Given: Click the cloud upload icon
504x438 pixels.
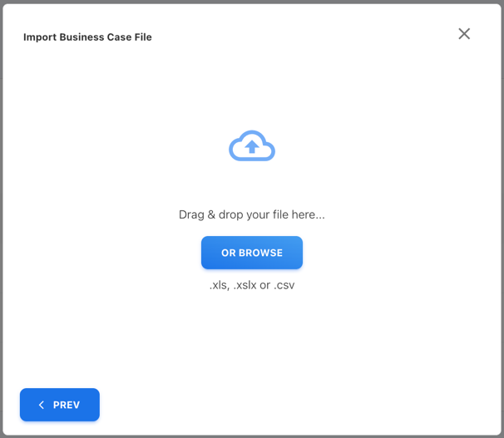Looking at the screenshot, I should [252, 146].
